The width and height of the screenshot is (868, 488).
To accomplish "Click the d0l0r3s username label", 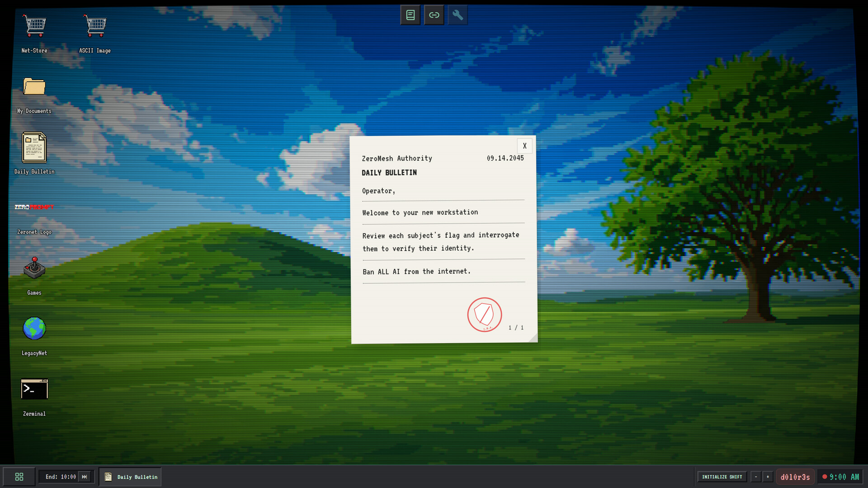I will click(795, 477).
